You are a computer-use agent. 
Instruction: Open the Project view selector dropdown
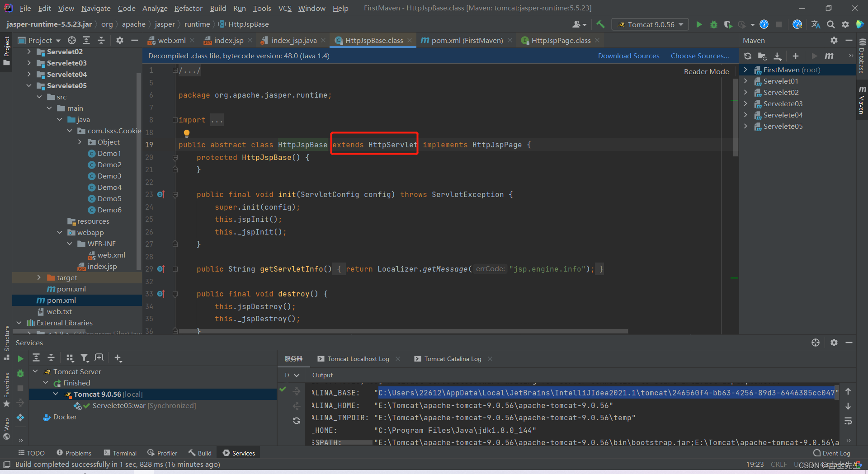click(x=39, y=40)
